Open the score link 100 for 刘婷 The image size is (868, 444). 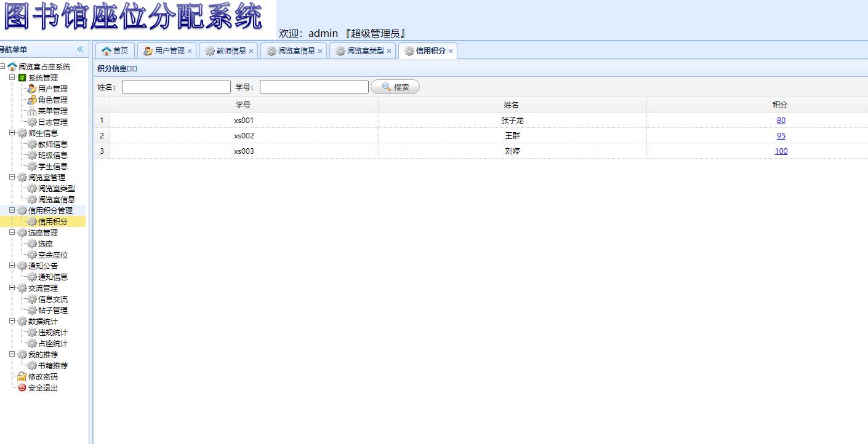(781, 151)
